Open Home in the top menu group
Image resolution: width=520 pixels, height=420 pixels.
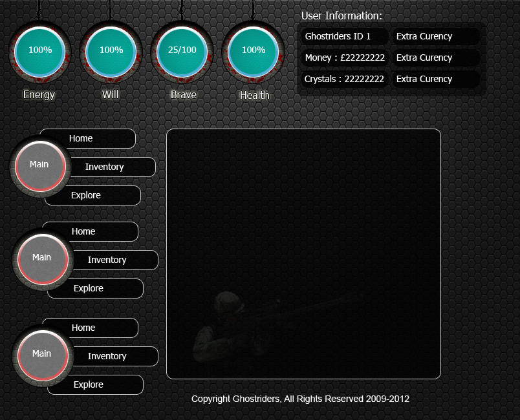click(87, 138)
